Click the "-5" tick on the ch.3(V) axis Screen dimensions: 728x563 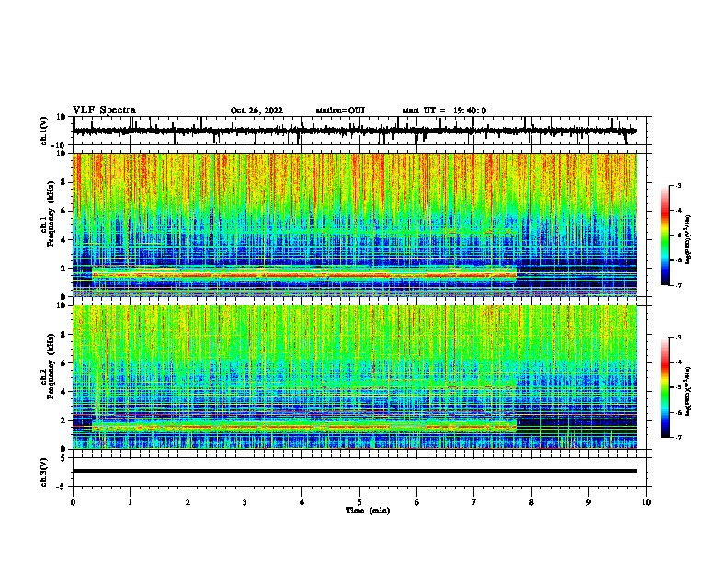coord(62,487)
